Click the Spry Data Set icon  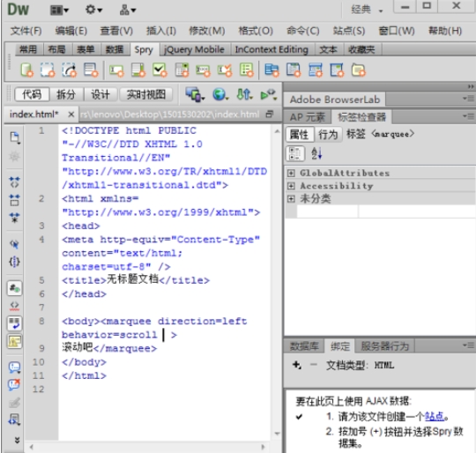(26, 70)
